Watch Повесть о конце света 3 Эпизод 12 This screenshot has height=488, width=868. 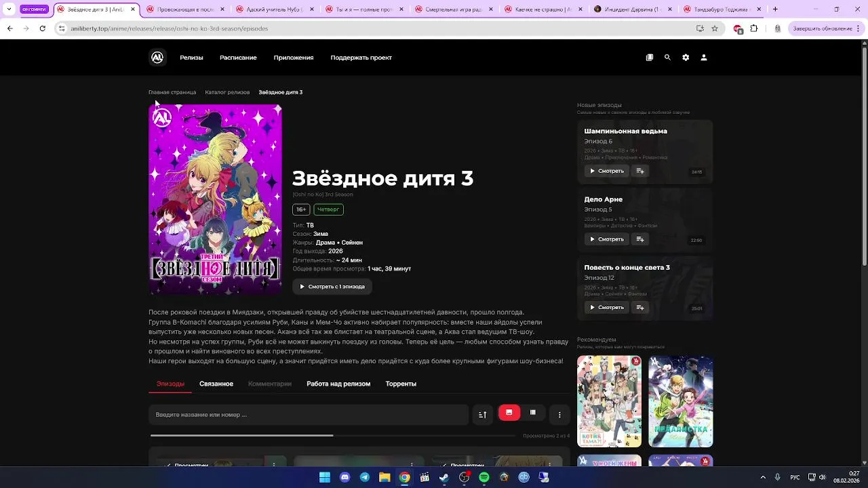[x=607, y=308]
